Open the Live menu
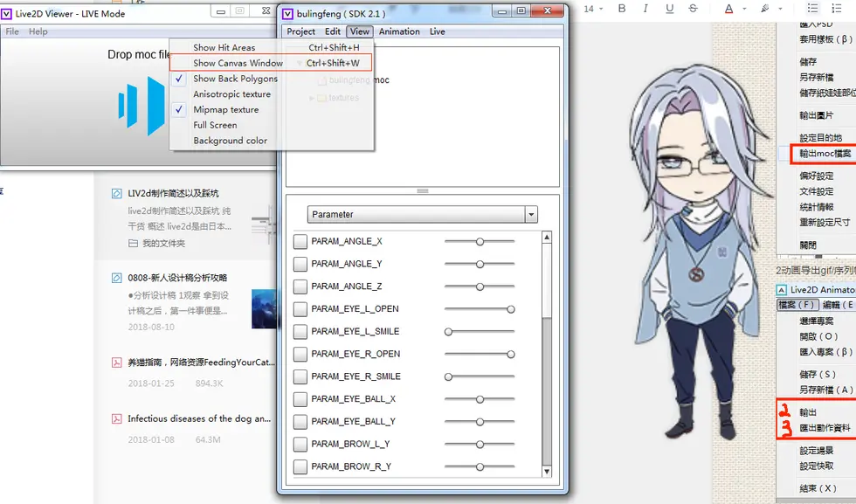856x504 pixels. (438, 31)
